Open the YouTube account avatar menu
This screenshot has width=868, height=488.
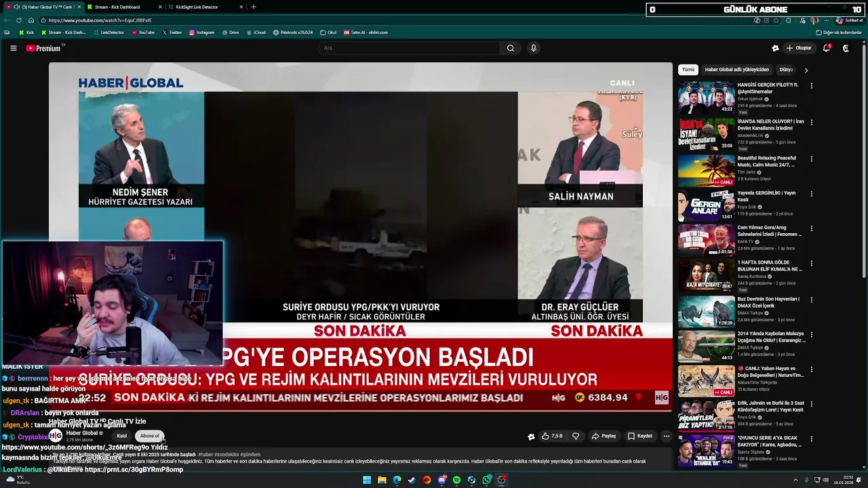846,48
